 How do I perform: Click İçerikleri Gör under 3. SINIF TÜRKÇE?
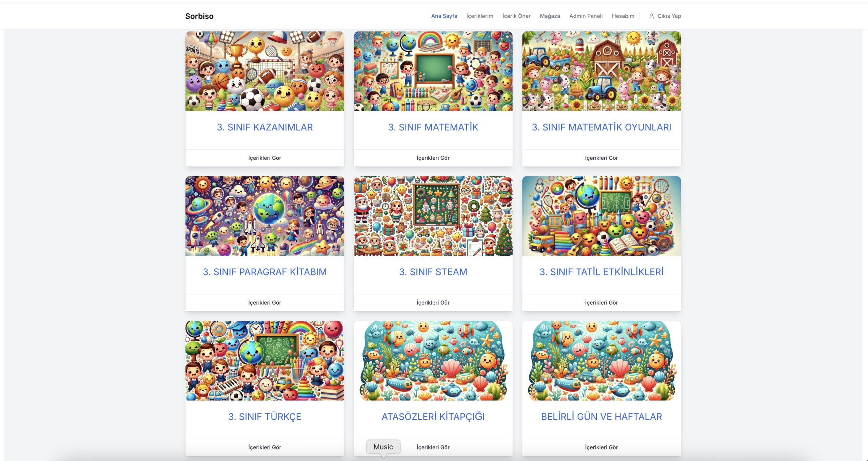pyautogui.click(x=264, y=447)
